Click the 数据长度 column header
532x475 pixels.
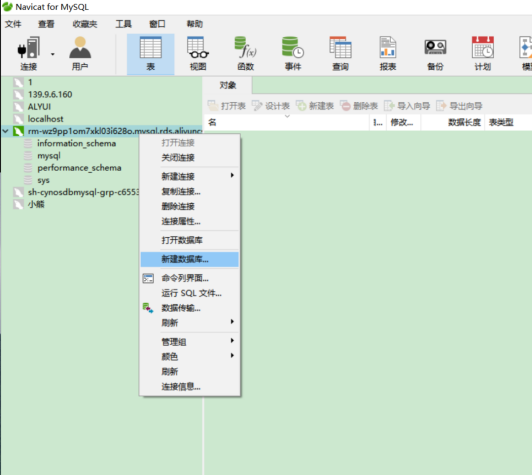click(453, 122)
